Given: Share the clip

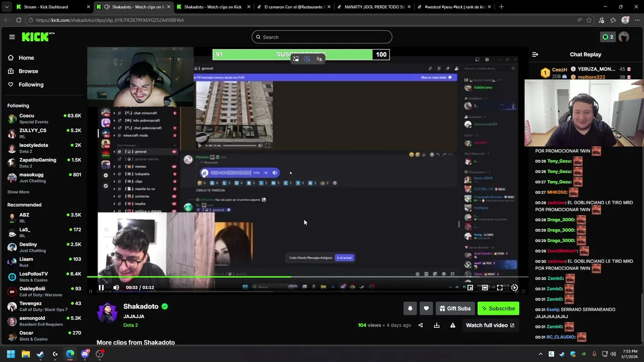Looking at the screenshot, I should 421,325.
